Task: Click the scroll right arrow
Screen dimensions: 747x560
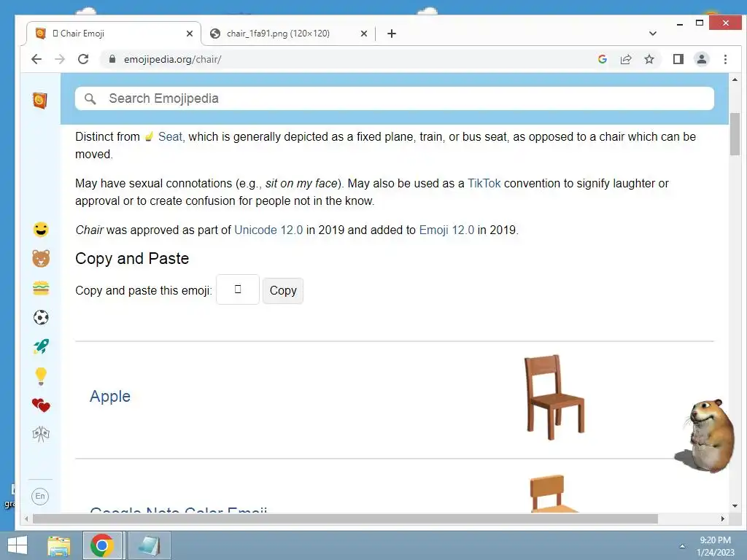Action: 723,518
